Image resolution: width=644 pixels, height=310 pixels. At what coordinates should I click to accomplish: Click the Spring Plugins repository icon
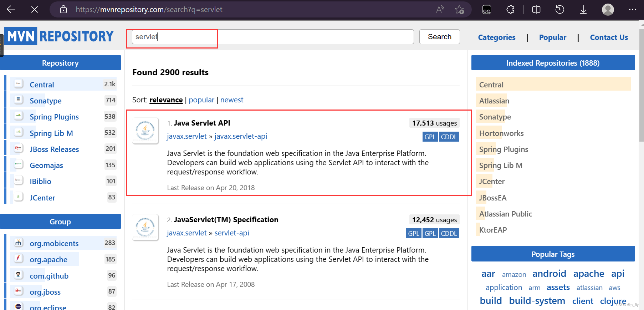[x=18, y=116]
